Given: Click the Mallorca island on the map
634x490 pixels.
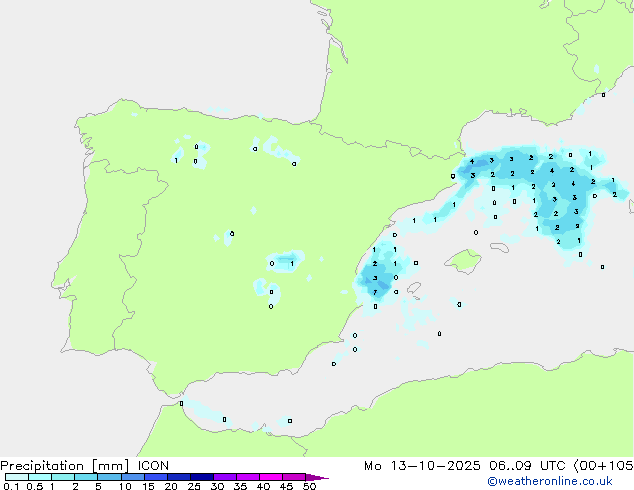Looking at the screenshot, I should coord(462,262).
